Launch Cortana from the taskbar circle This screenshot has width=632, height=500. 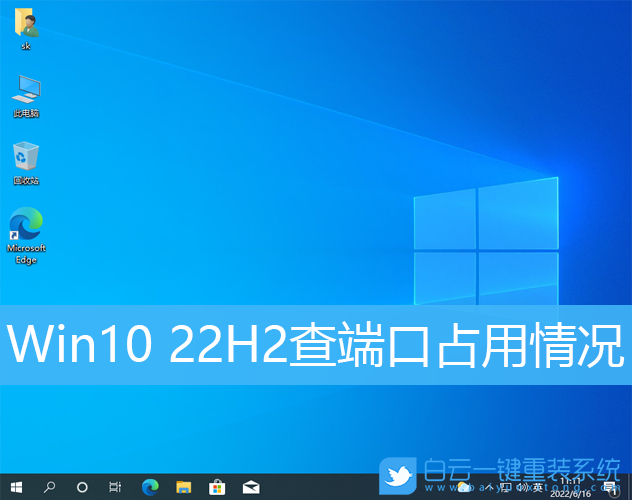[82, 488]
